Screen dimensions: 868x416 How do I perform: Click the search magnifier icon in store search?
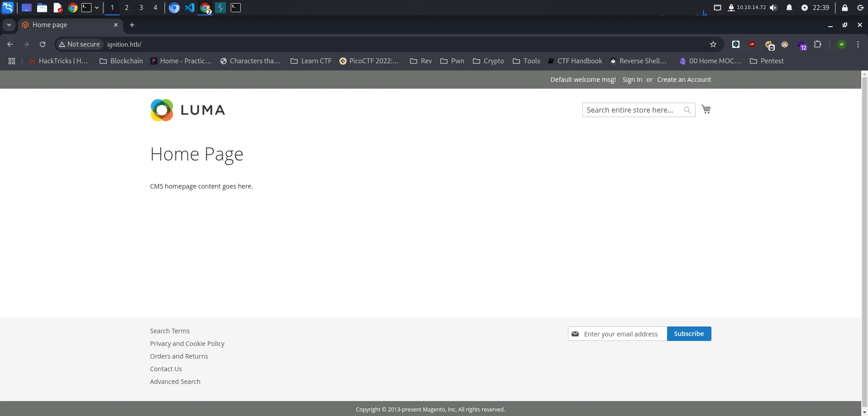[x=687, y=110]
